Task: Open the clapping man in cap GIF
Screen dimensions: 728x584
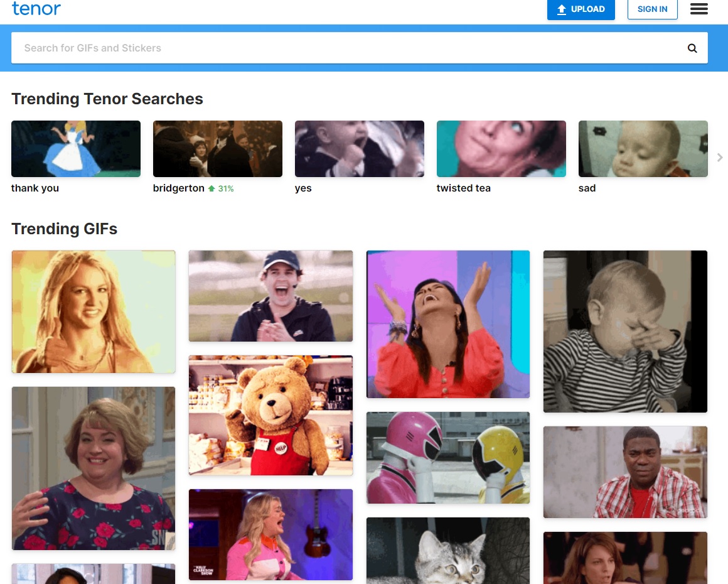Action: click(270, 296)
